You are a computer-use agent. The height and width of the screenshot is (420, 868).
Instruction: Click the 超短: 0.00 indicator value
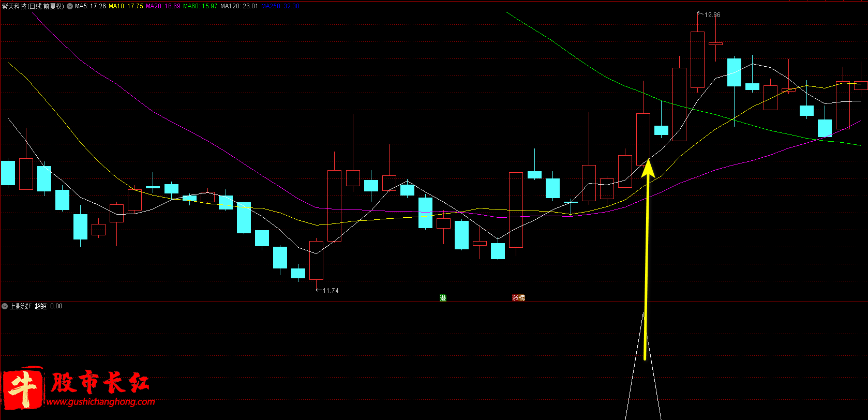[49, 306]
